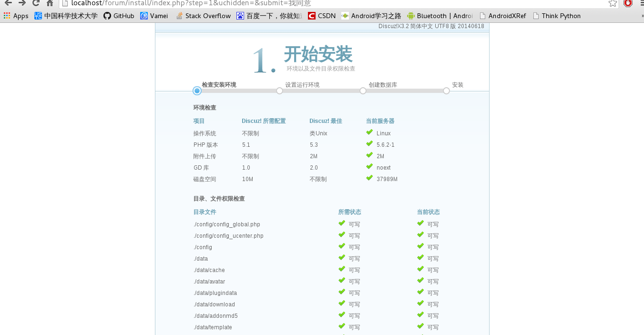Open the Apps grid shortcut

16,16
